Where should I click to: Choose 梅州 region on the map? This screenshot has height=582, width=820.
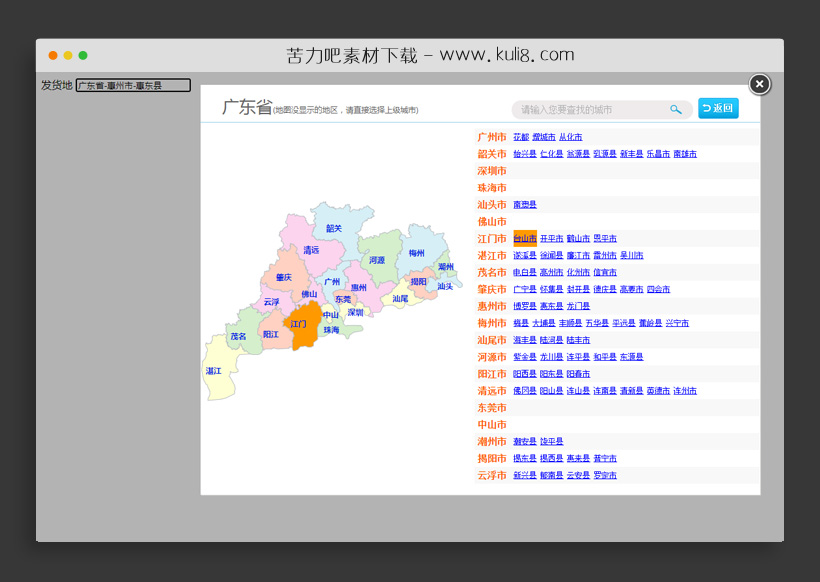point(416,254)
